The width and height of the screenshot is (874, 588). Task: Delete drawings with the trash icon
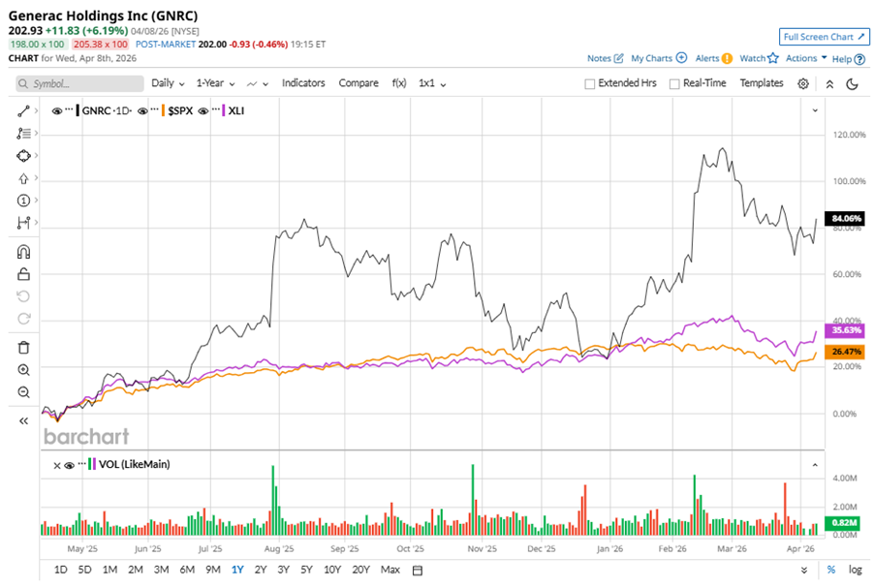(x=23, y=348)
